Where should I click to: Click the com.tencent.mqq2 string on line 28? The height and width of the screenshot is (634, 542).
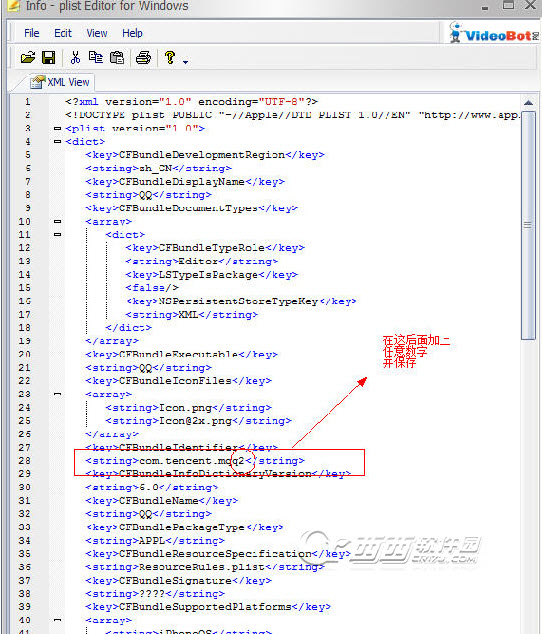(195, 461)
